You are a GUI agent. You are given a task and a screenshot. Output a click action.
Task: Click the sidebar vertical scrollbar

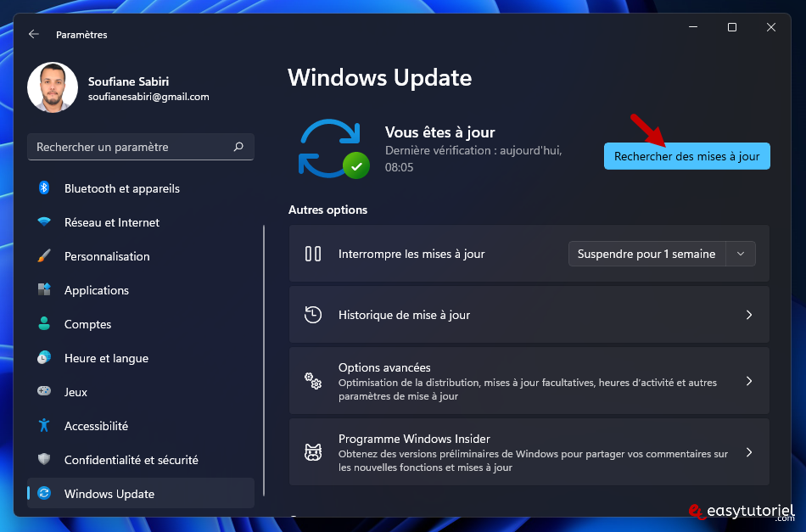point(264,360)
